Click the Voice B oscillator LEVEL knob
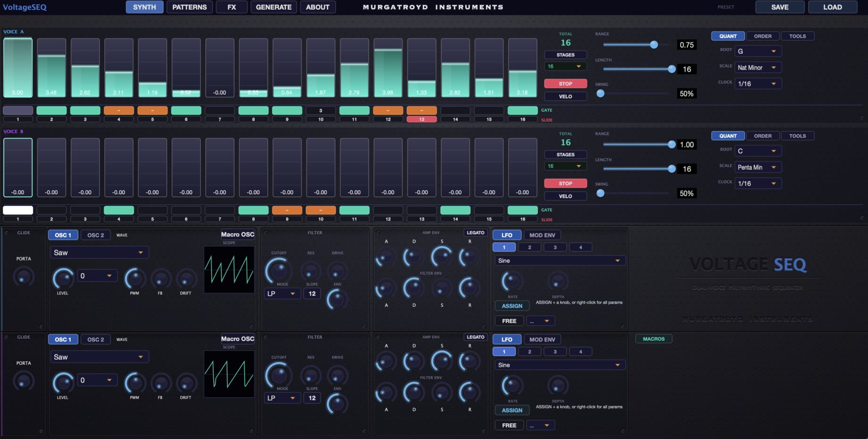This screenshot has height=439, width=868. (63, 383)
